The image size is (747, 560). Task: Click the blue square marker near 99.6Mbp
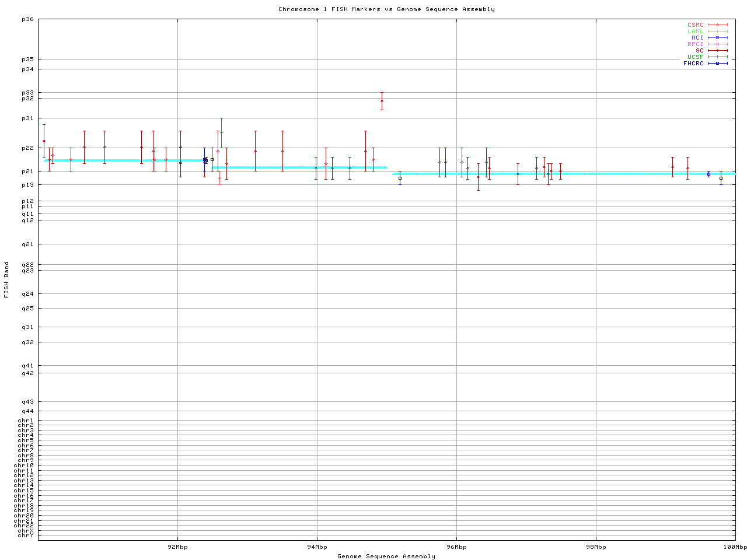708,174
